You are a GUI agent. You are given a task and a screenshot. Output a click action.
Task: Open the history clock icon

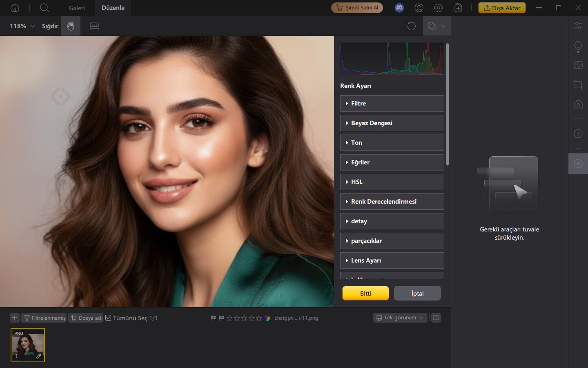click(578, 134)
